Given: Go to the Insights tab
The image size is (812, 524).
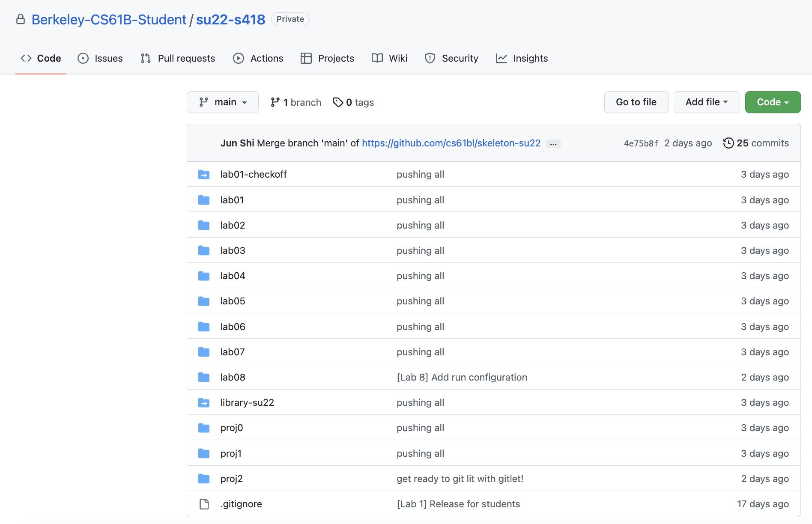Looking at the screenshot, I should click(522, 58).
